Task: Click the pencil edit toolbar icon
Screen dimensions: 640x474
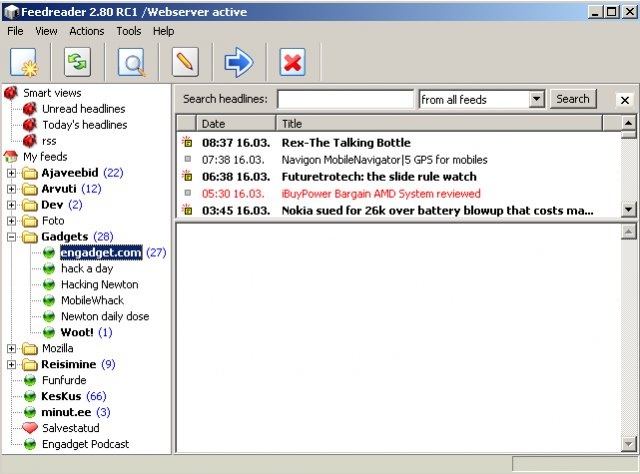Action: pos(185,63)
